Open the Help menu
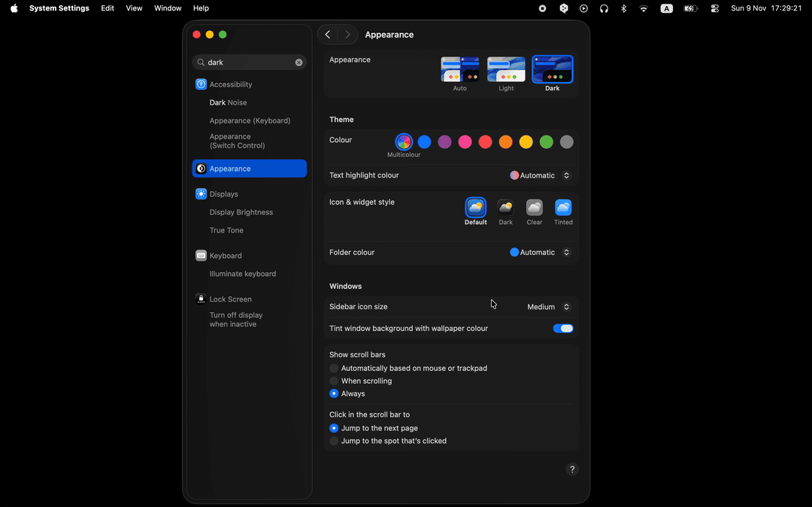Image resolution: width=812 pixels, height=507 pixels. [201, 8]
